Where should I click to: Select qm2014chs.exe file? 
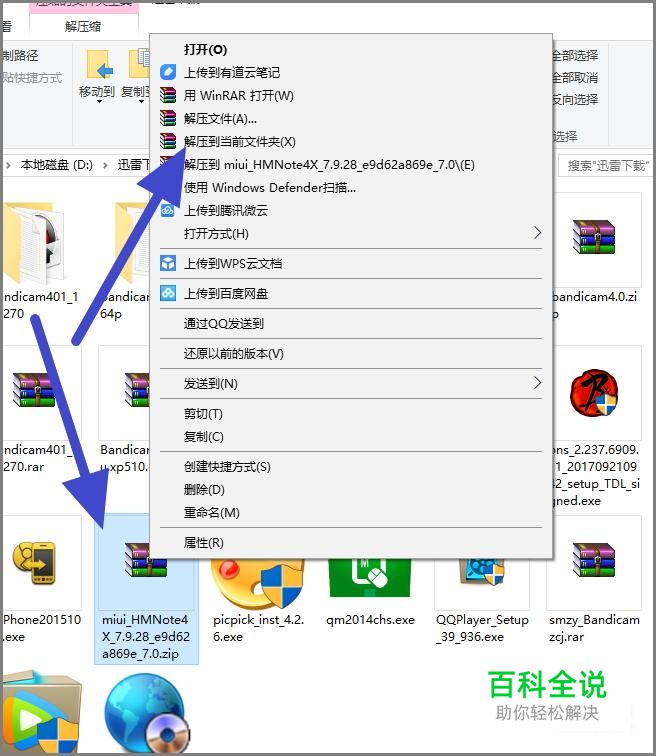(370, 595)
